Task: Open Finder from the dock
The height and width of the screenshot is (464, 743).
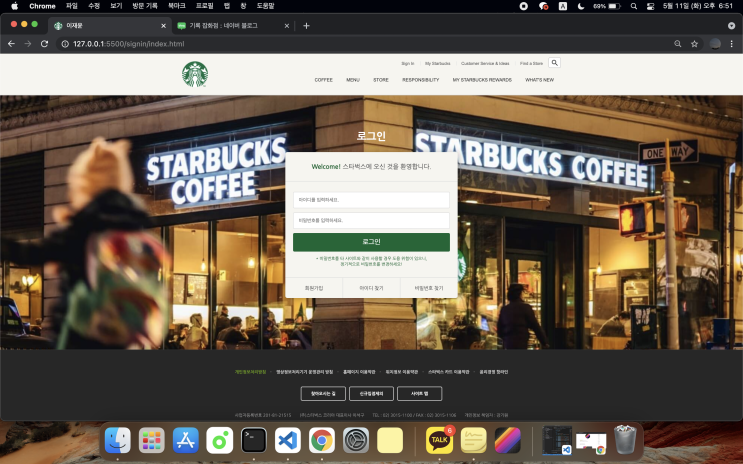Action: click(118, 440)
